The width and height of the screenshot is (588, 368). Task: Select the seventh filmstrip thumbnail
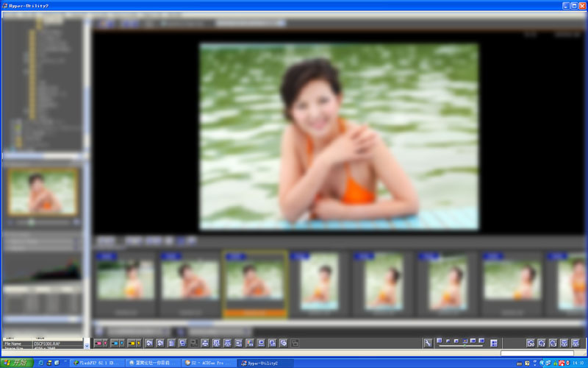[x=512, y=281]
